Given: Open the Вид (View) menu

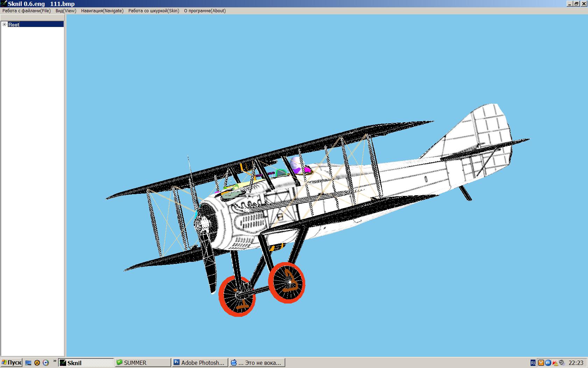Looking at the screenshot, I should 66,11.
